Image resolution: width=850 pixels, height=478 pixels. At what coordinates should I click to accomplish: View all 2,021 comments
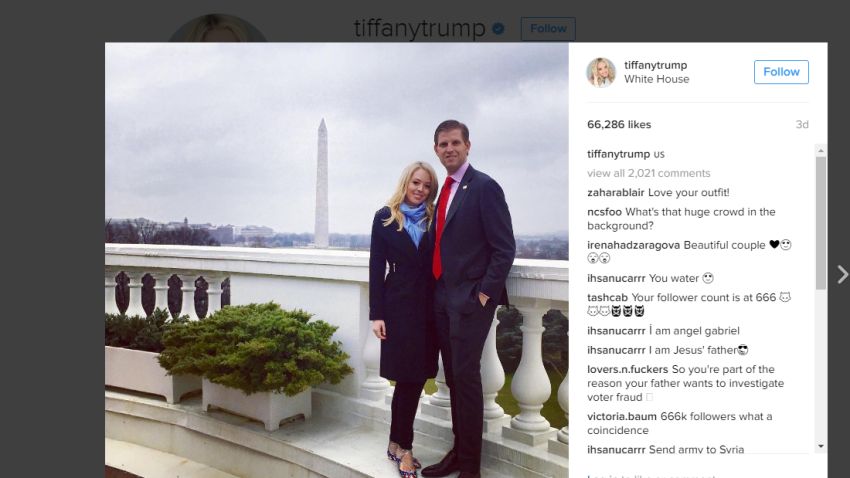click(648, 173)
